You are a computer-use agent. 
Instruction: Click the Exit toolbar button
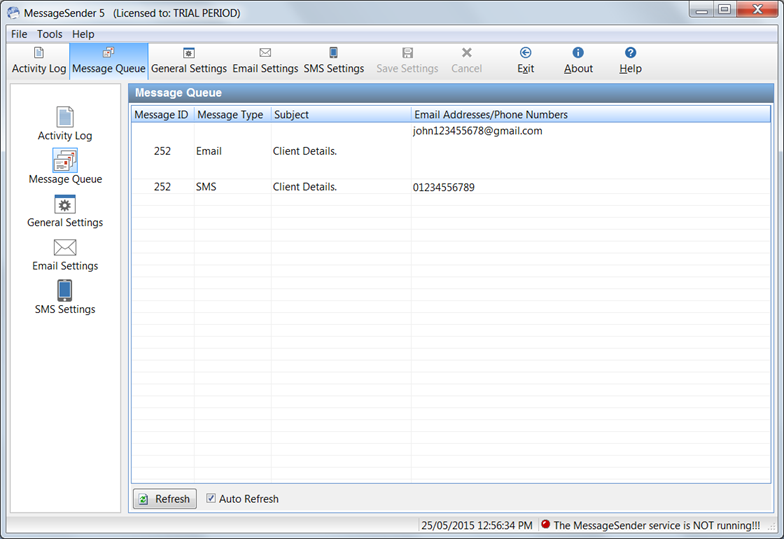click(525, 61)
